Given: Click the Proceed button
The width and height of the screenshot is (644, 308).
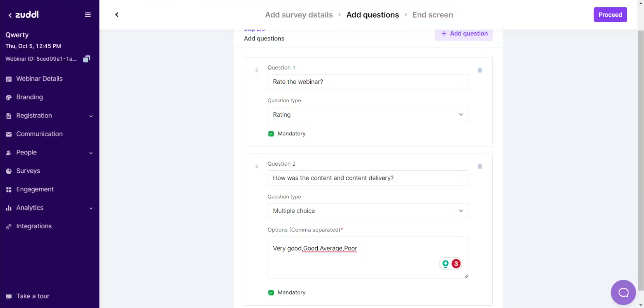Looking at the screenshot, I should [610, 15].
